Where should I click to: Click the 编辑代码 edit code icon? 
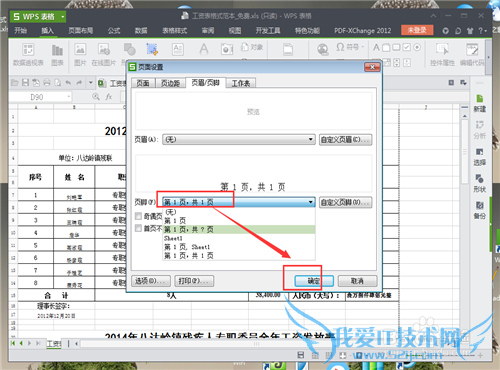click(472, 49)
